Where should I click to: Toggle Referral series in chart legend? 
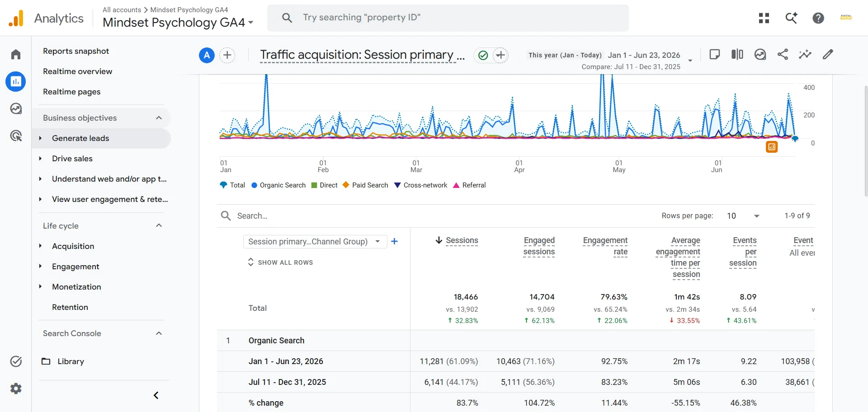tap(469, 185)
